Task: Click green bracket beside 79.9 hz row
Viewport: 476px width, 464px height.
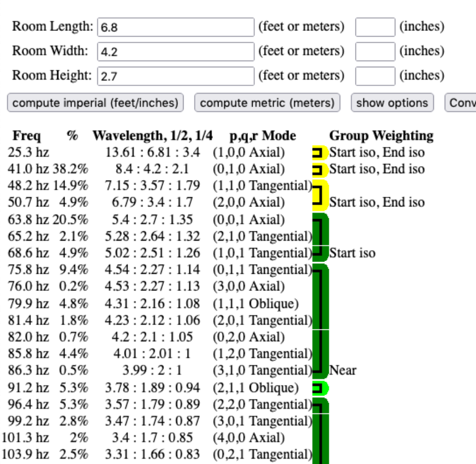Action: coord(320,304)
